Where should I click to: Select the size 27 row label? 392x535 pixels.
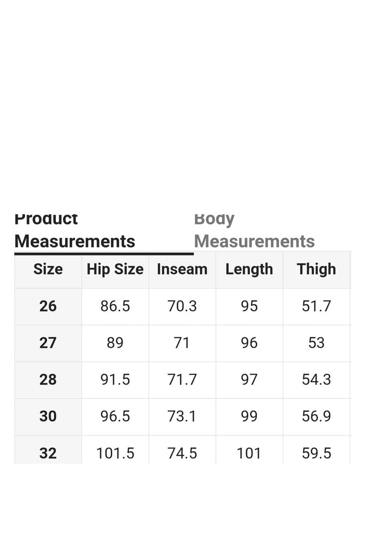(x=48, y=343)
